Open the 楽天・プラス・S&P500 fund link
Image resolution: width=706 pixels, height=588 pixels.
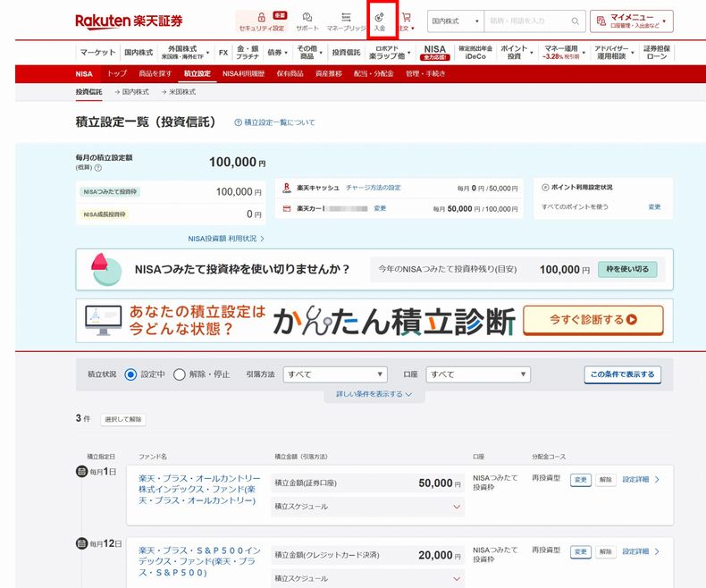point(199,561)
